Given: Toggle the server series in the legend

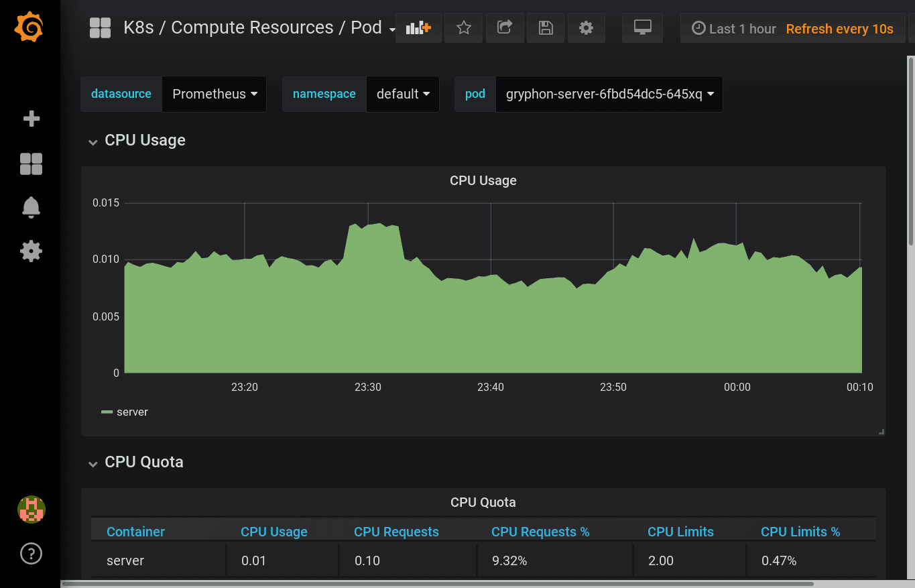Looking at the screenshot, I should pos(131,412).
